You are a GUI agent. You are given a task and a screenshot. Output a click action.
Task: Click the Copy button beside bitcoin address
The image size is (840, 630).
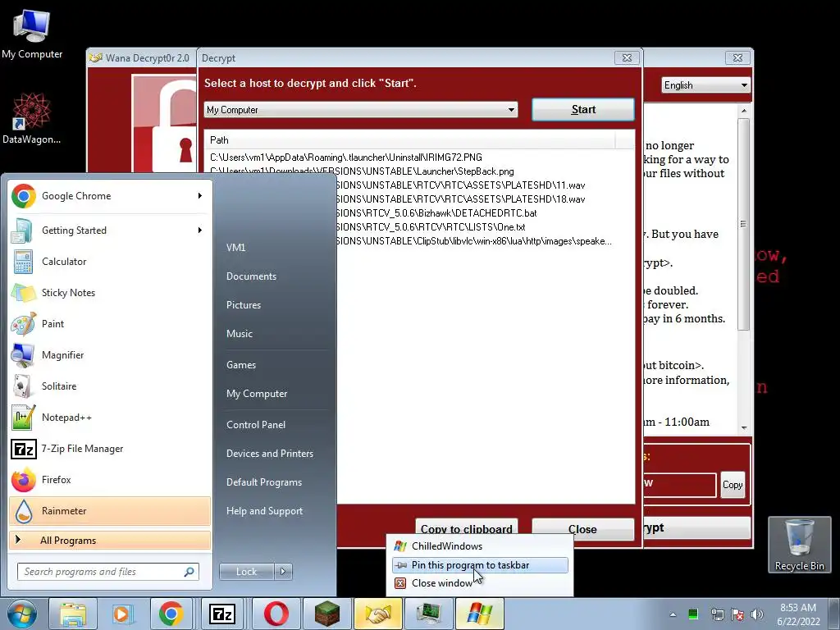(733, 485)
